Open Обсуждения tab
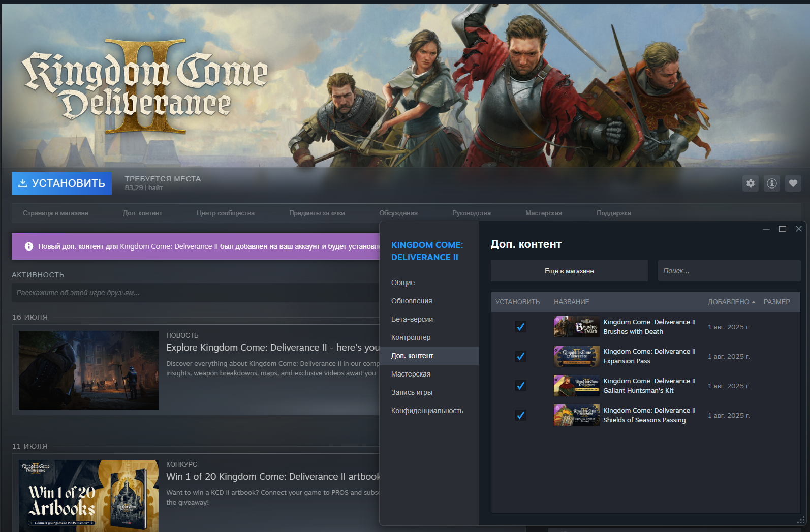810x532 pixels. 398,213
